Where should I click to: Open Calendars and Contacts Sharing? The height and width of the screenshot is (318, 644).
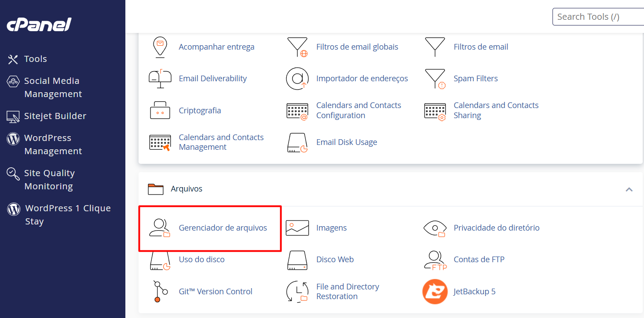click(496, 110)
